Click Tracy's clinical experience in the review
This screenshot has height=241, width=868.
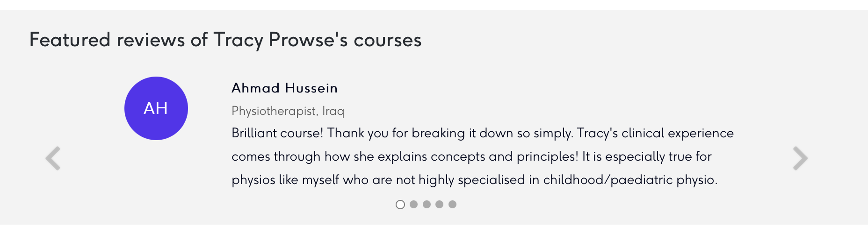655,133
